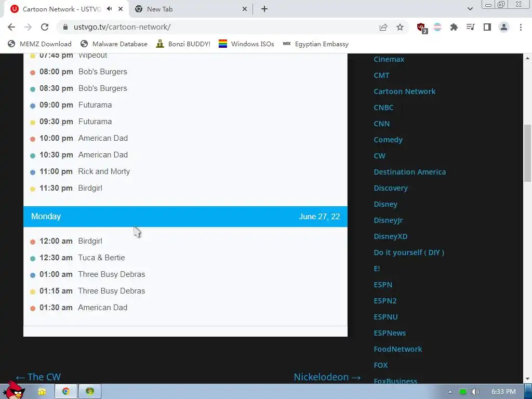Image resolution: width=532 pixels, height=399 pixels.
Task: Open a new tab with the plus button
Action: 264,9
